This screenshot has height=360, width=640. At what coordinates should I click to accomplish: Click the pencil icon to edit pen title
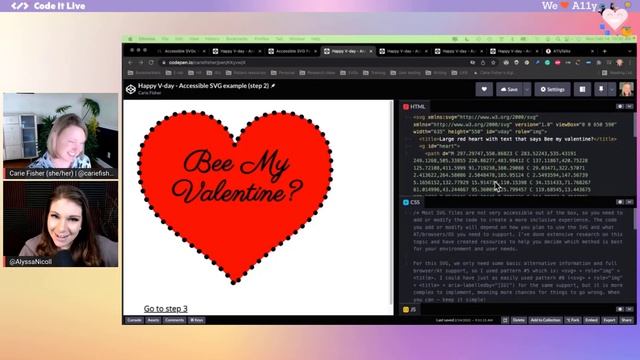click(273, 86)
